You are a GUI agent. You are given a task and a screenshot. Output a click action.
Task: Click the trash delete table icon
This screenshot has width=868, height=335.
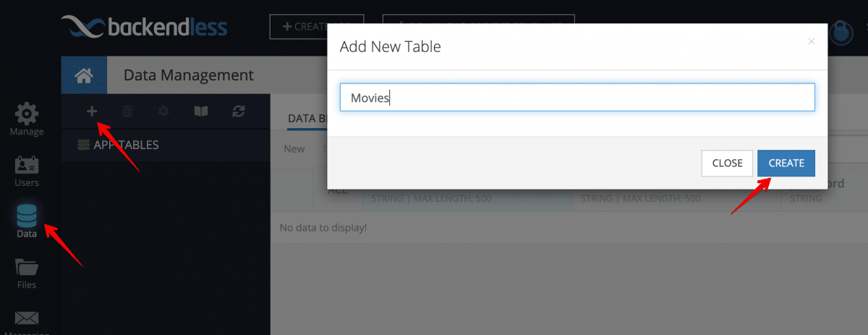click(127, 111)
